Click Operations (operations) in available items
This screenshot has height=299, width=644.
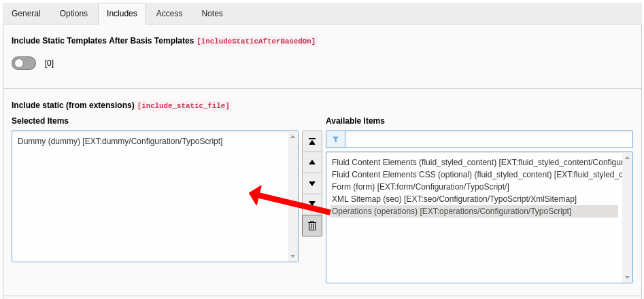452,211
